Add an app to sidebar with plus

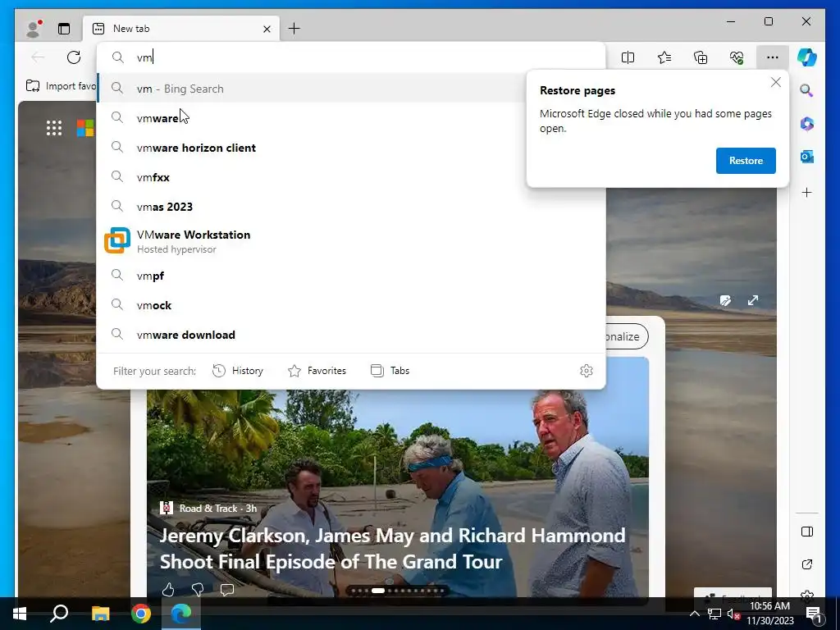coord(807,192)
